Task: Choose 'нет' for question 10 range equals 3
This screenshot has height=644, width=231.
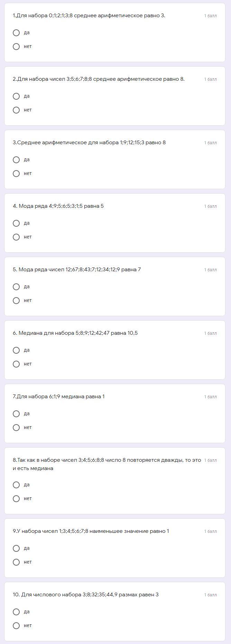Action: tap(16, 626)
